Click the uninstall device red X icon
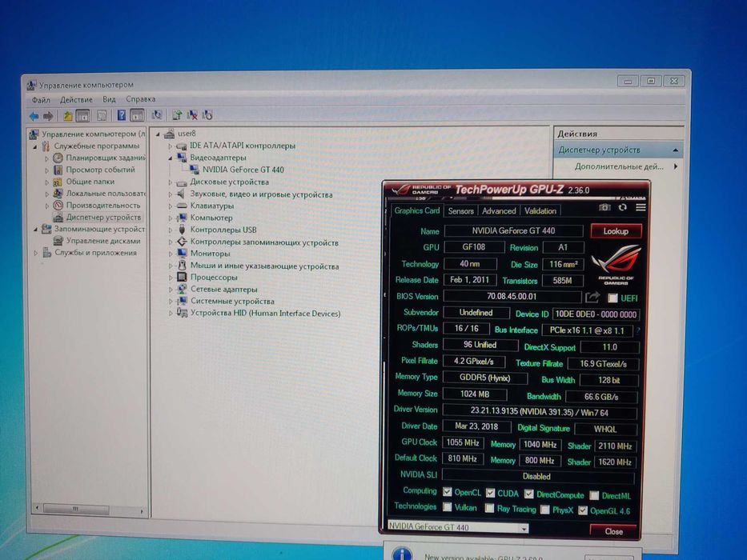The image size is (747, 560). (x=192, y=114)
